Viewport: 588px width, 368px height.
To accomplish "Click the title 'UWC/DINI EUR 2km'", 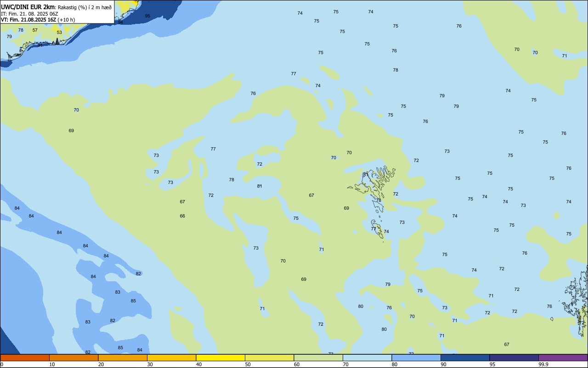I will (x=28, y=6).
